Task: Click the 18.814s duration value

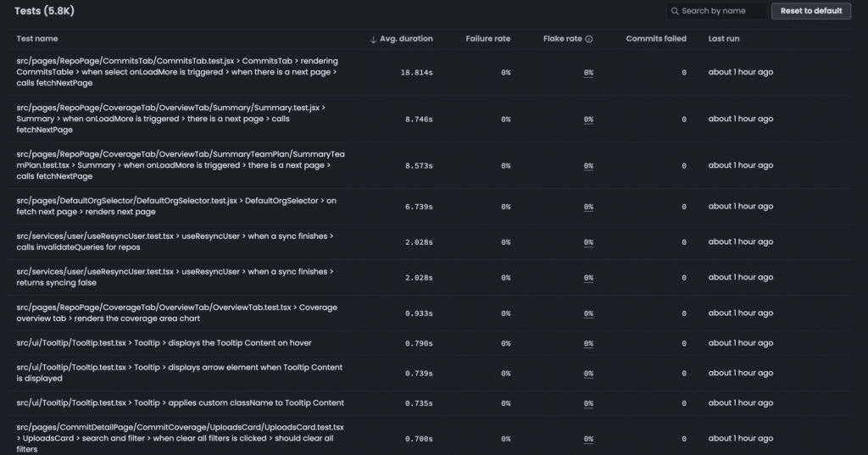Action: 416,73
